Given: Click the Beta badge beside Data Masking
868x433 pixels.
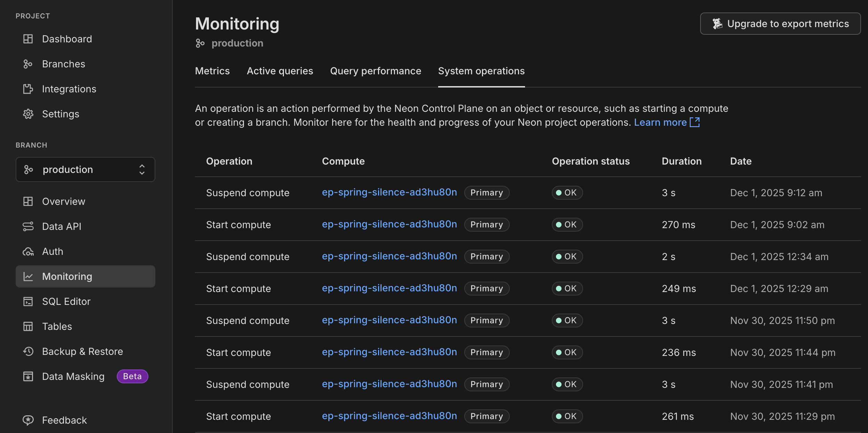Looking at the screenshot, I should point(132,376).
